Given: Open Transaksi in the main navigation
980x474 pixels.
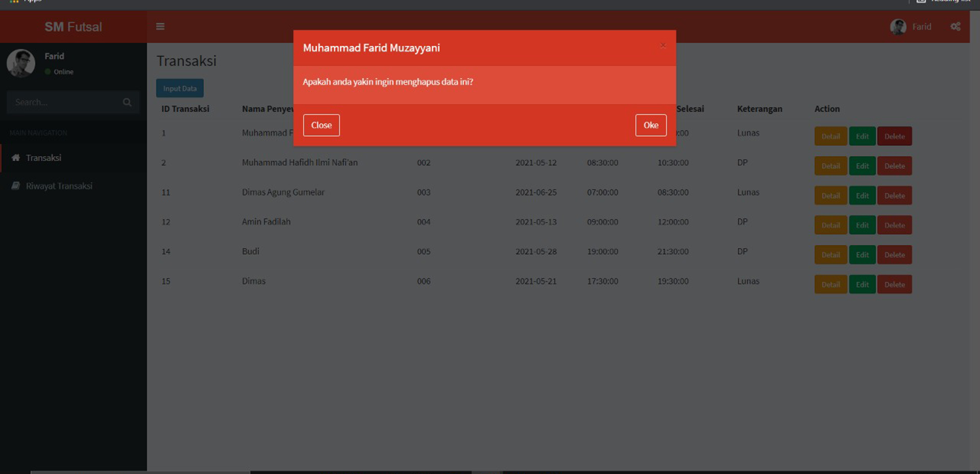Looking at the screenshot, I should tap(73, 158).
